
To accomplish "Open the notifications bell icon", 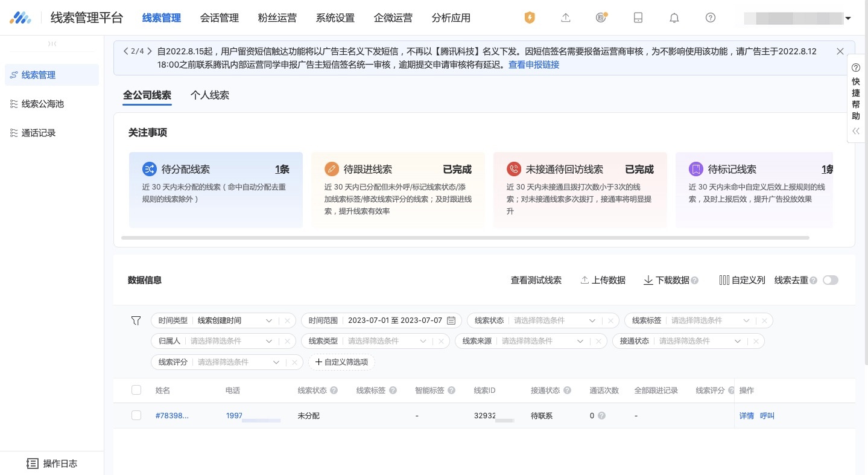I will [x=674, y=18].
